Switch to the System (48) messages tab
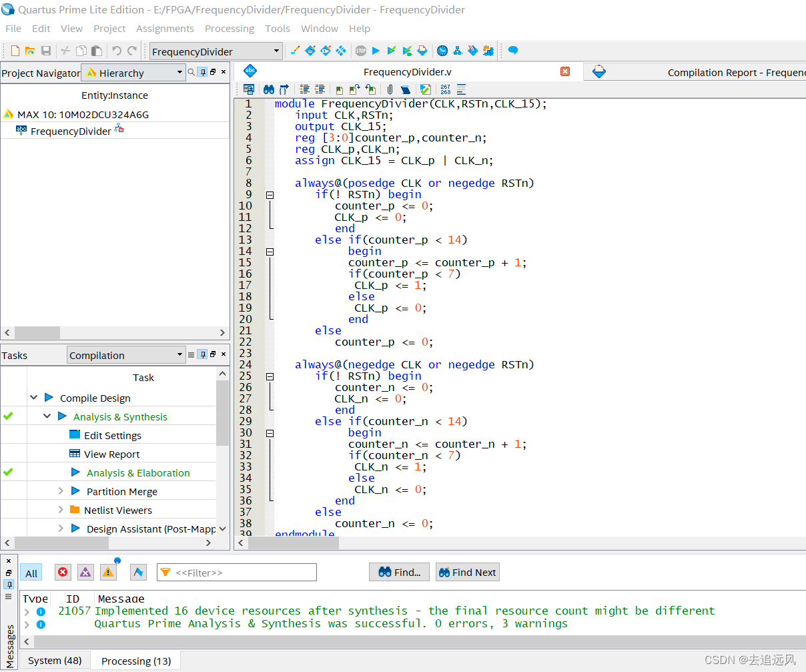806x672 pixels. click(55, 661)
